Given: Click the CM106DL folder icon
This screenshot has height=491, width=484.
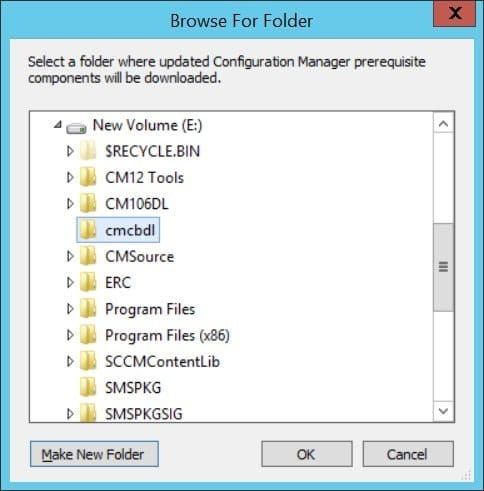Looking at the screenshot, I should coord(88,203).
